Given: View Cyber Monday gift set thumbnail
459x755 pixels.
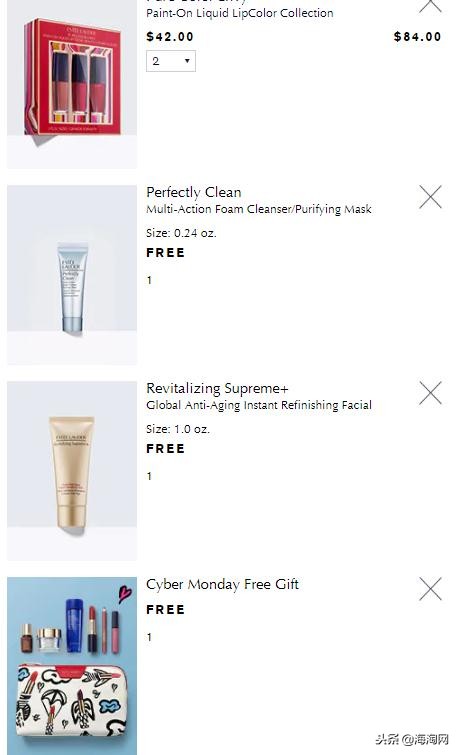Looking at the screenshot, I should [72, 666].
